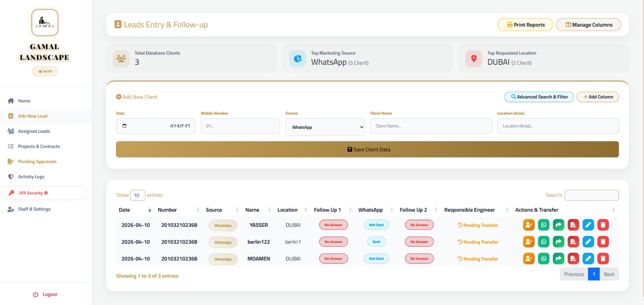Export MOAMEN's lead as PDF
The image size is (644, 305).
coord(573,259)
